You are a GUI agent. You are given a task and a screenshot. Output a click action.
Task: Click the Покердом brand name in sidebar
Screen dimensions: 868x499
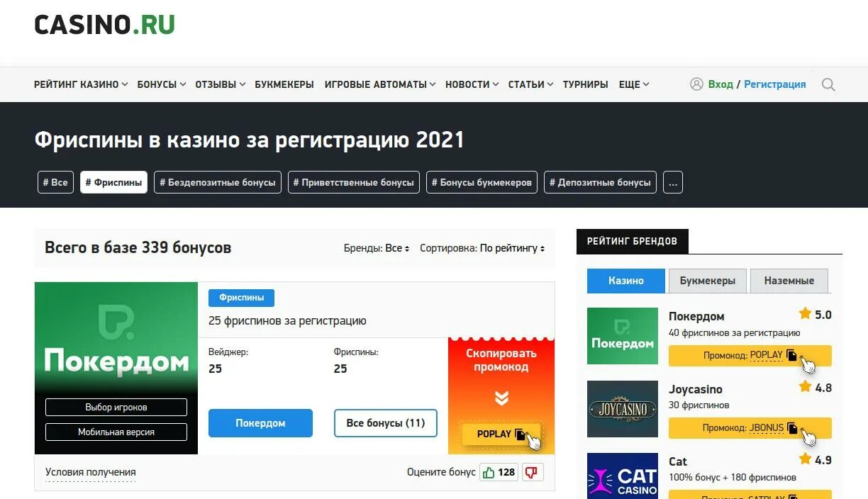point(696,316)
